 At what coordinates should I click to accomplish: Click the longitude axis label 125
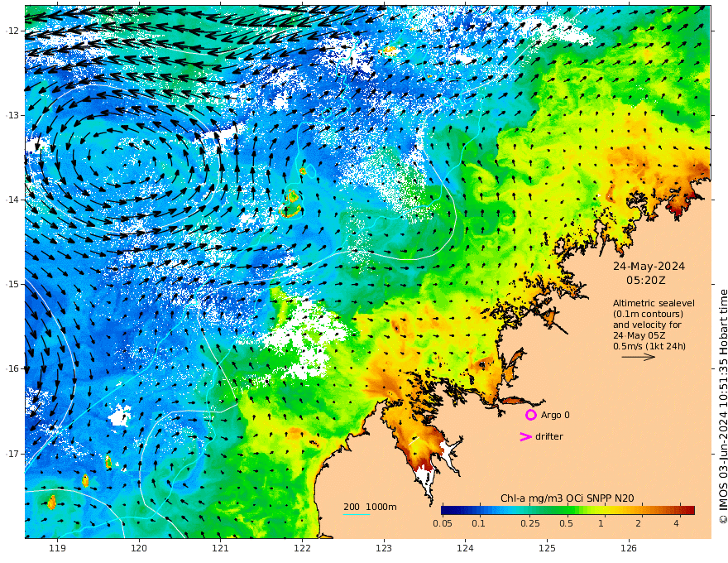[x=547, y=549]
